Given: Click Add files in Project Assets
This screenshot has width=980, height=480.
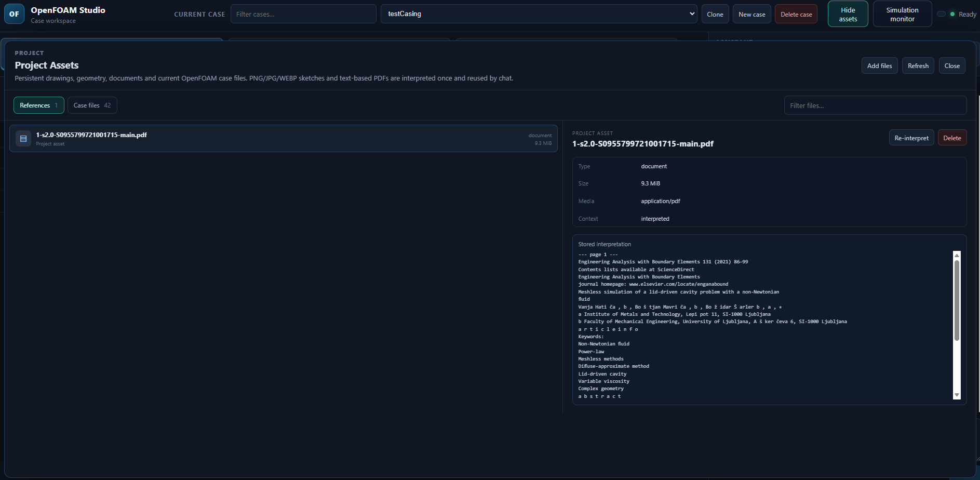Looking at the screenshot, I should (880, 65).
